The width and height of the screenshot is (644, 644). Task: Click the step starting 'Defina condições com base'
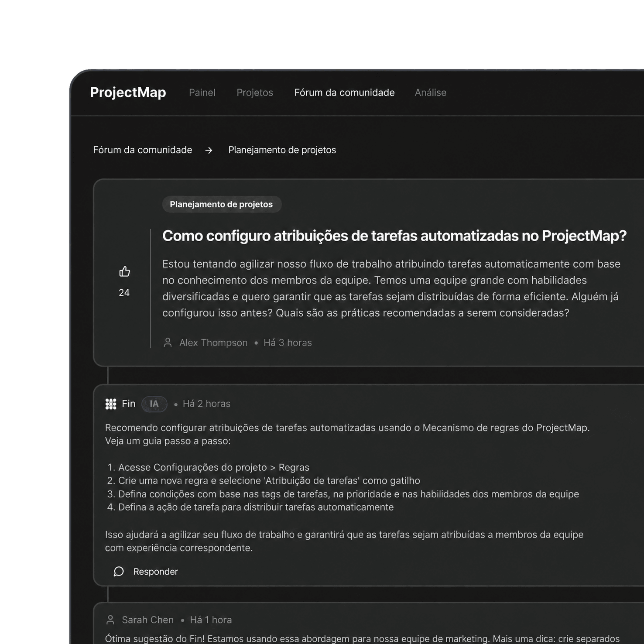point(349,494)
